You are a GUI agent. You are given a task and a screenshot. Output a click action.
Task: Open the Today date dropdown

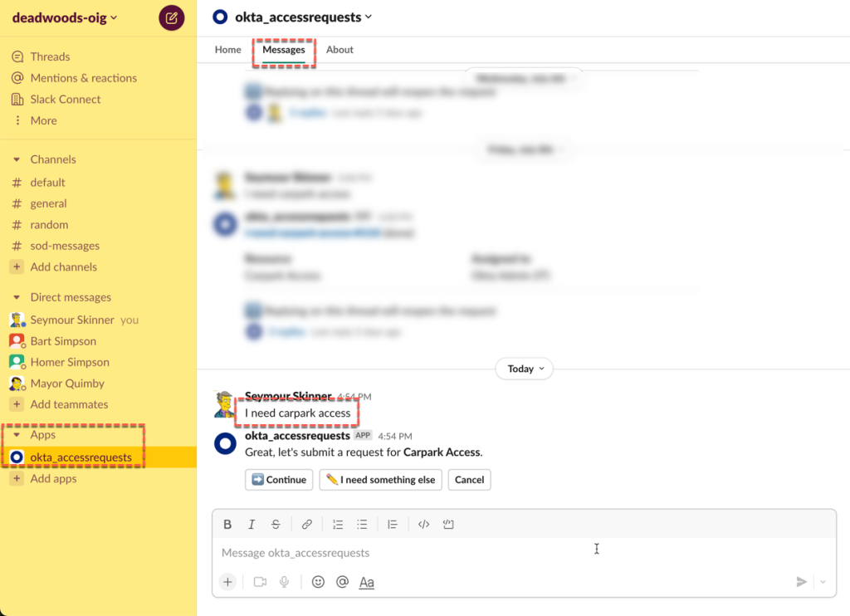click(x=525, y=369)
